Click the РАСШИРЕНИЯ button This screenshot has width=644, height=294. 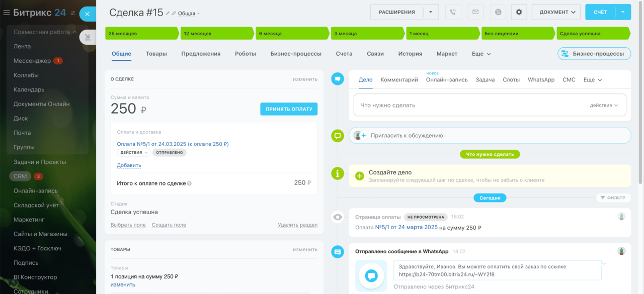(397, 12)
